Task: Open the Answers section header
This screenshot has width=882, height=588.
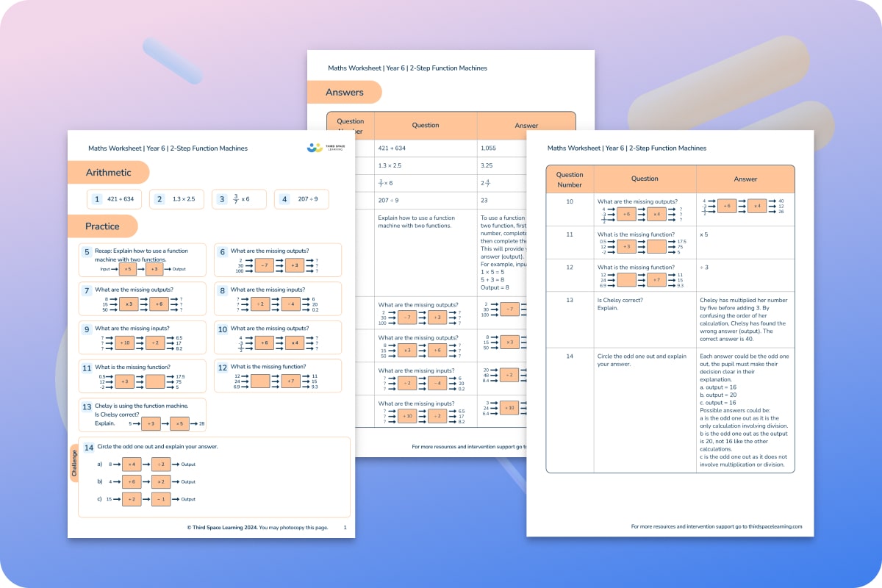Action: (x=345, y=92)
